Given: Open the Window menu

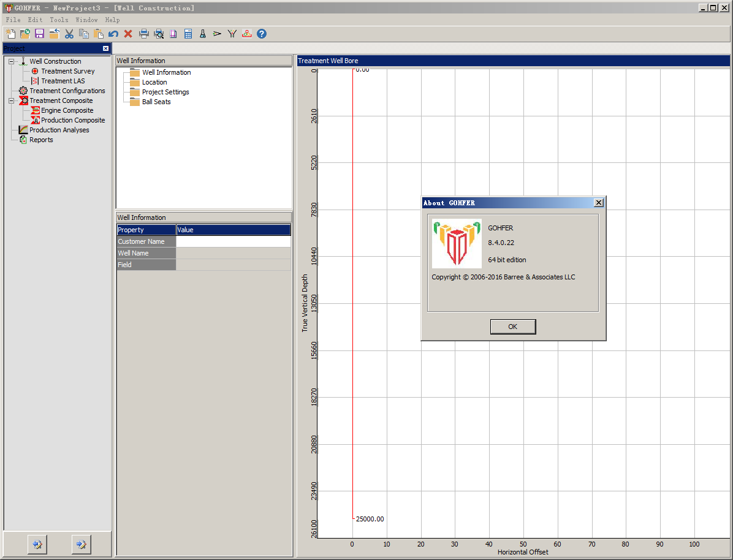Looking at the screenshot, I should tap(87, 20).
